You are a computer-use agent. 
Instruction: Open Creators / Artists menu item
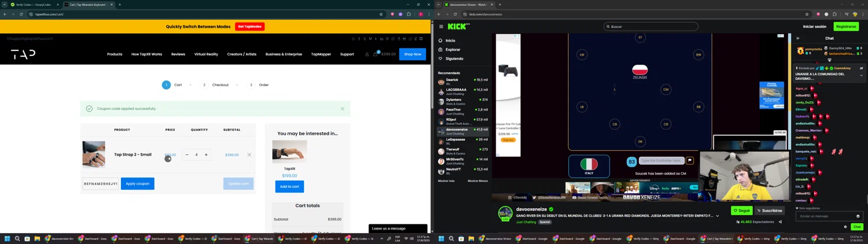pyautogui.click(x=242, y=54)
